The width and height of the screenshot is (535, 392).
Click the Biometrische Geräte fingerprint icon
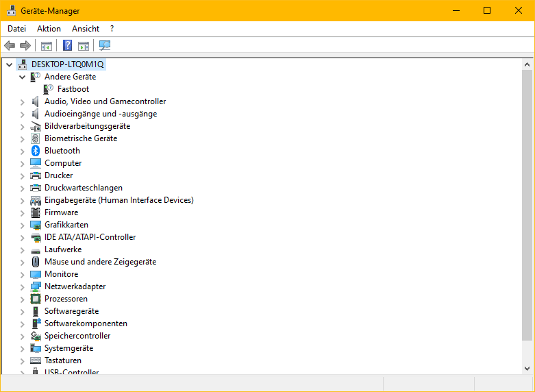[36, 138]
